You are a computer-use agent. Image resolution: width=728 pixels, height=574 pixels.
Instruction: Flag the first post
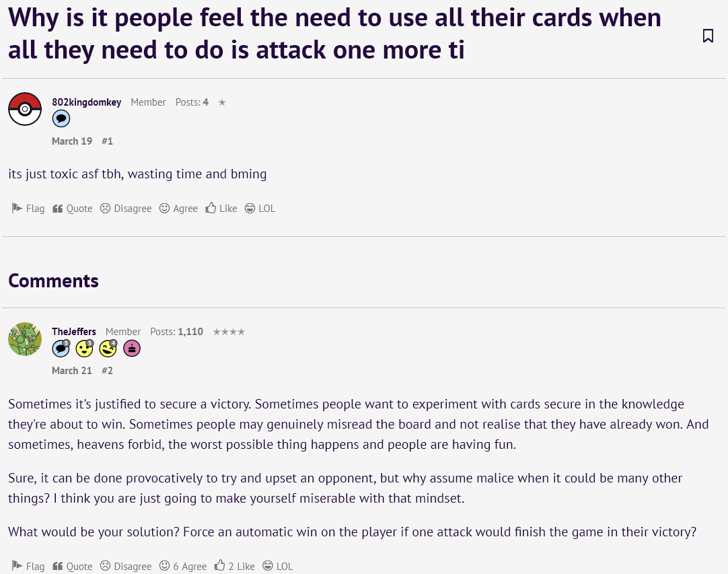28,209
